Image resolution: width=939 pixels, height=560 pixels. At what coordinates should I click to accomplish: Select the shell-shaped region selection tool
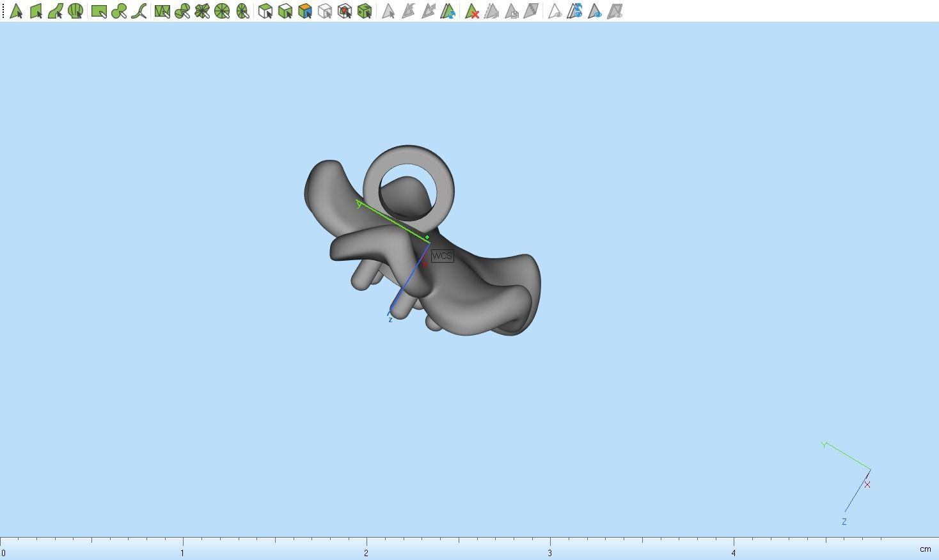(x=75, y=11)
